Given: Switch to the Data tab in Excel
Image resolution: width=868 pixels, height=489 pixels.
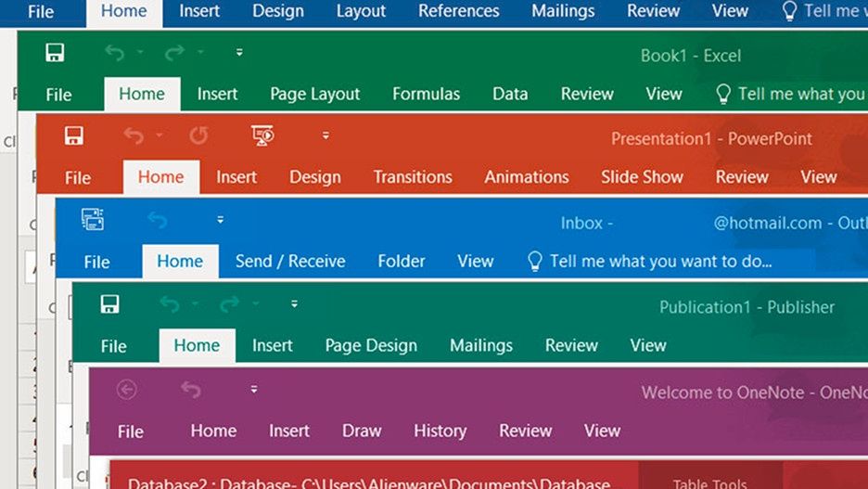Looking at the screenshot, I should [510, 94].
